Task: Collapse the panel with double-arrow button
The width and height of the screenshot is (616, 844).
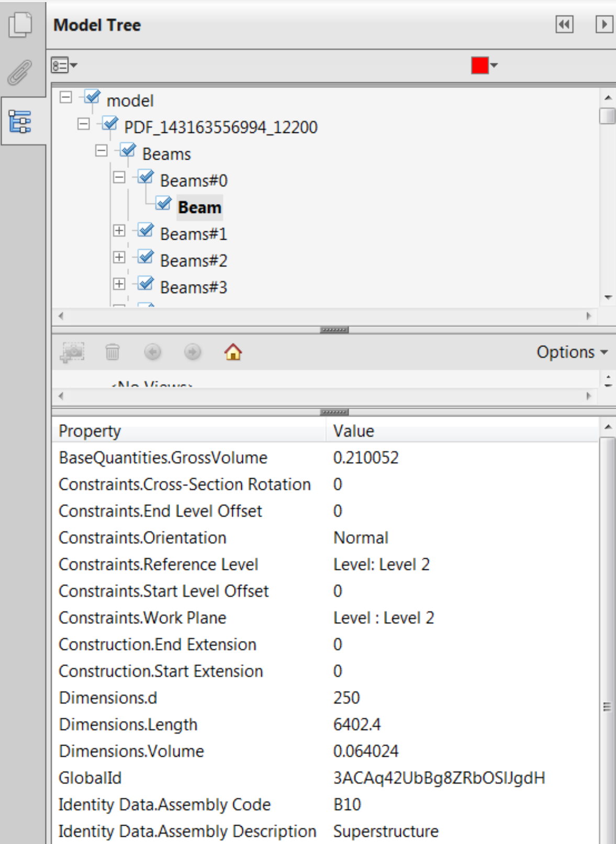Action: pyautogui.click(x=564, y=25)
